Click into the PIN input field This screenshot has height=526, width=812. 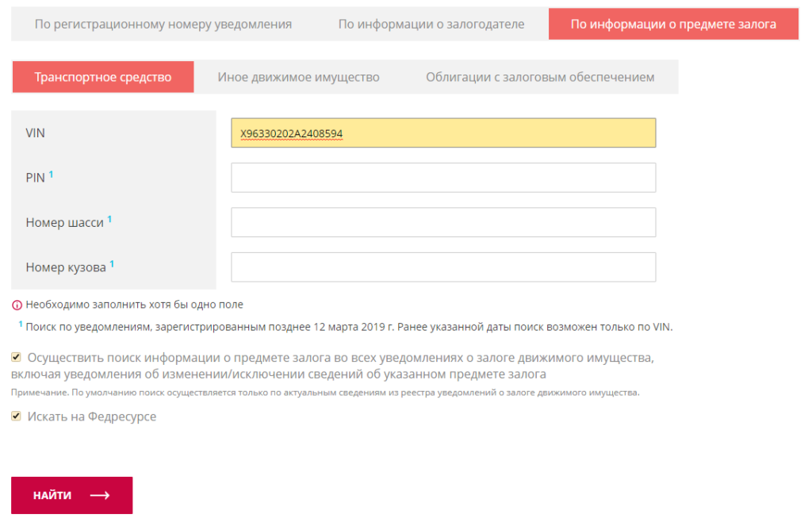[x=443, y=178]
